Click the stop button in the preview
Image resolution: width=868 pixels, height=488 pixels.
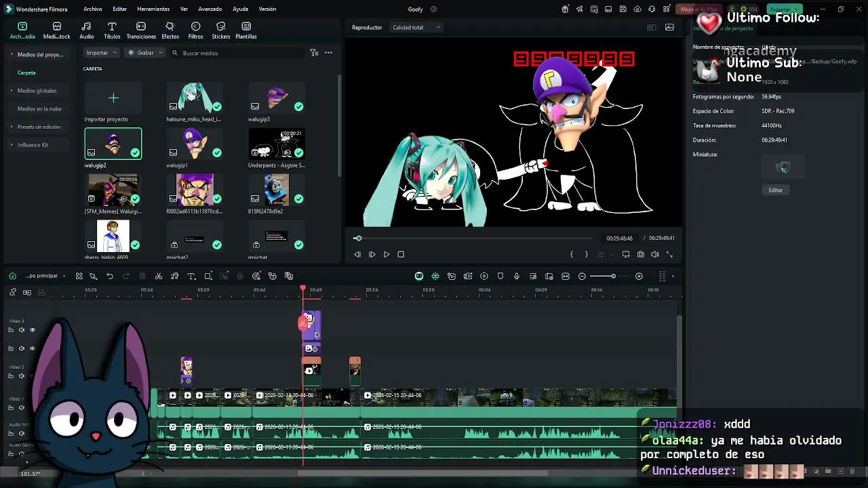pyautogui.click(x=401, y=254)
